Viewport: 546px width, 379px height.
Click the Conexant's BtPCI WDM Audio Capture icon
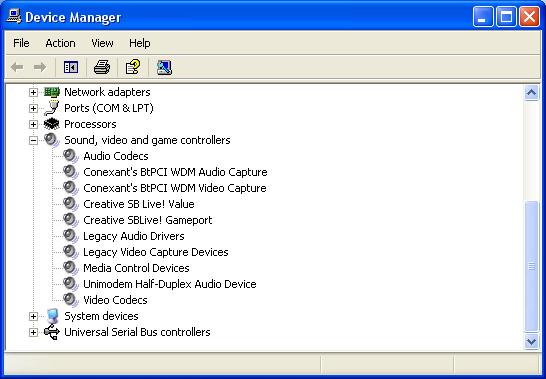[71, 172]
